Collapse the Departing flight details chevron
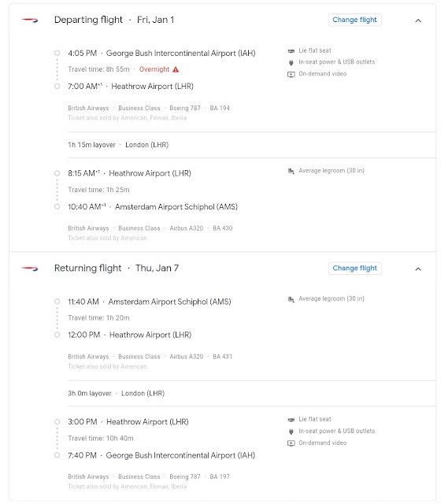The width and height of the screenshot is (441, 504). [418, 20]
